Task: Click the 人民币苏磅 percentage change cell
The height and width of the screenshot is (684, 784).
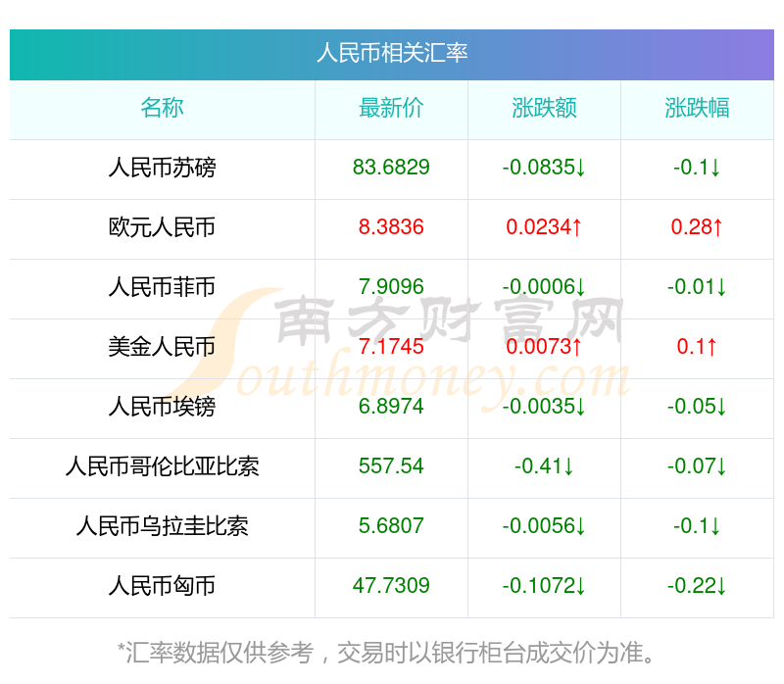Action: tap(697, 168)
